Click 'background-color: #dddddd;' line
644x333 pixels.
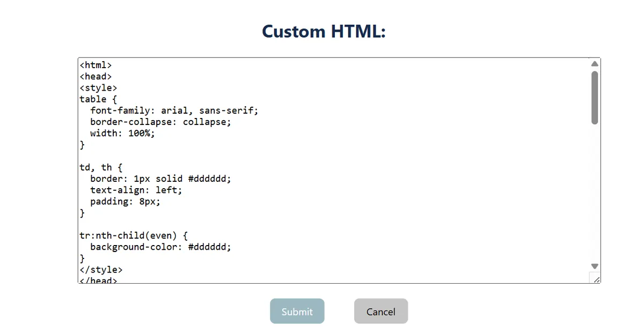pos(160,247)
